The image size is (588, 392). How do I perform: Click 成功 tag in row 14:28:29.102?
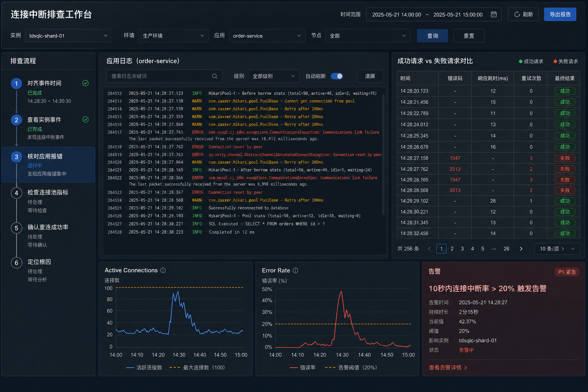pos(565,201)
